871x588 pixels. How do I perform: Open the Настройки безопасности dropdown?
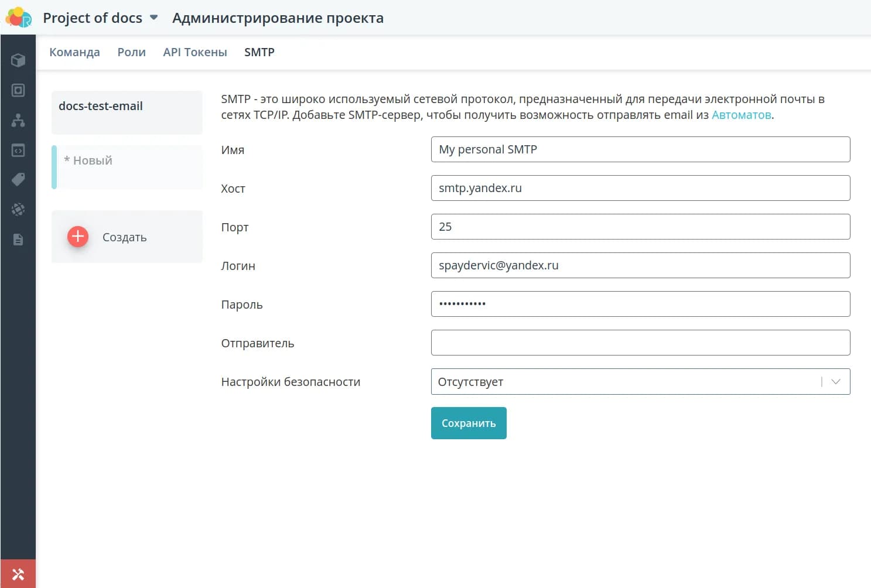click(x=640, y=382)
